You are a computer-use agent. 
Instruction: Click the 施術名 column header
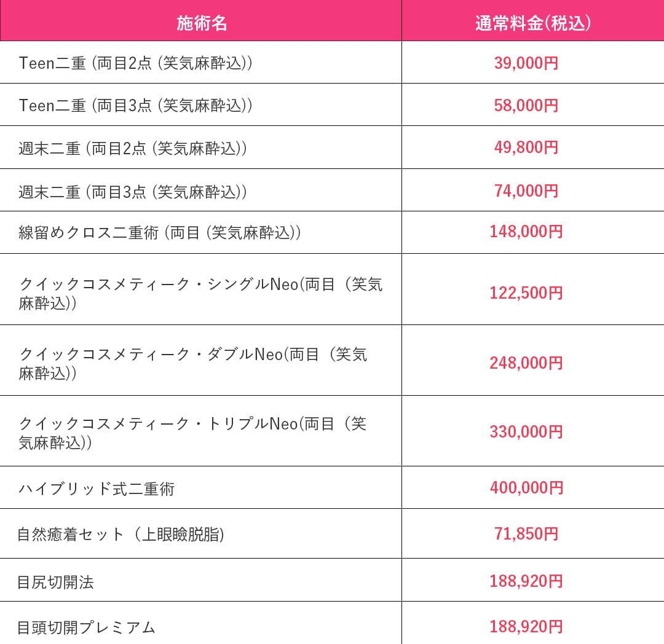[x=201, y=22]
